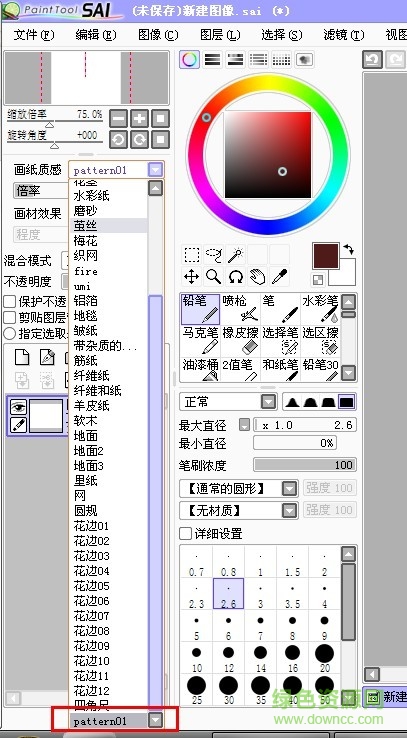Image resolution: width=407 pixels, height=738 pixels.
Task: Select the lasso selection tool
Action: point(213,255)
